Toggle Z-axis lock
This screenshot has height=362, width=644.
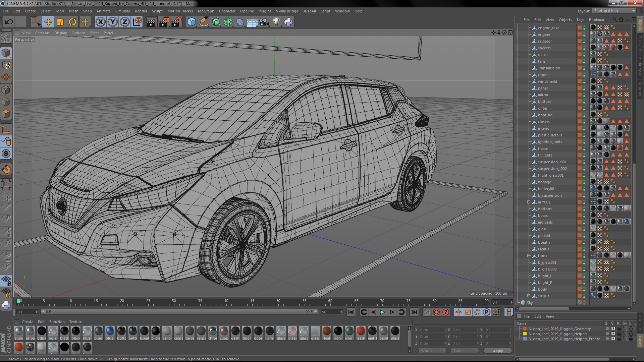(x=125, y=22)
